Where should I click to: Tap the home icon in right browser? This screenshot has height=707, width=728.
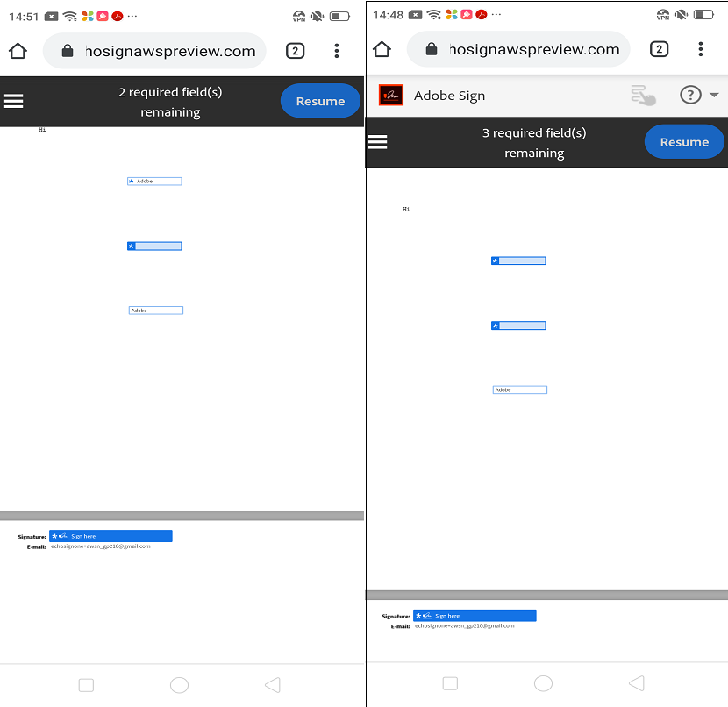pyautogui.click(x=382, y=49)
